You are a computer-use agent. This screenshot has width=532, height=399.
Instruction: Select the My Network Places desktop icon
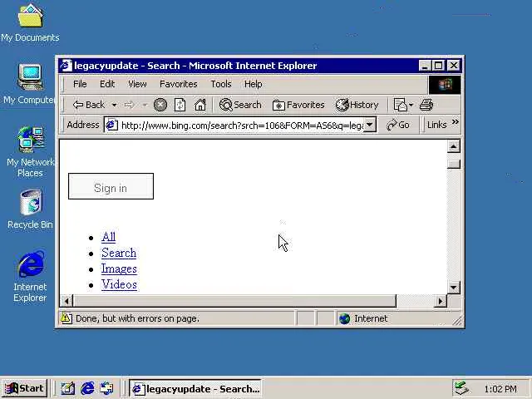pos(30,152)
